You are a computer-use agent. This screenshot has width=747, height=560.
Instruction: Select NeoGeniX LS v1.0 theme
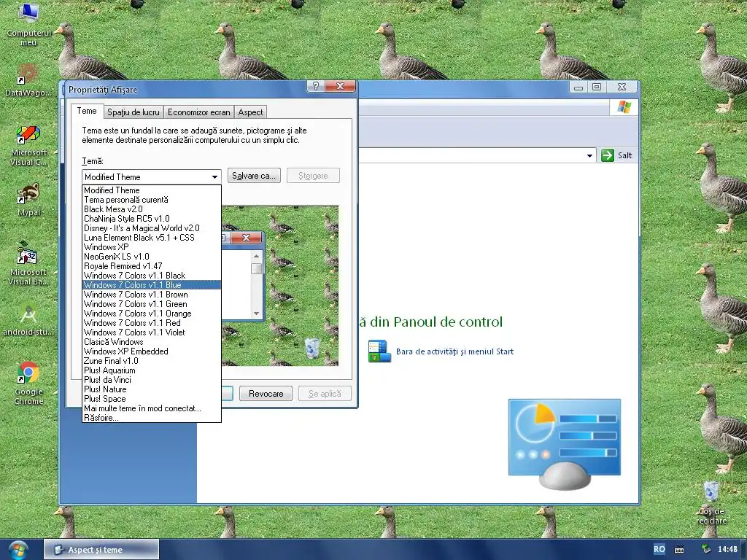152,257
